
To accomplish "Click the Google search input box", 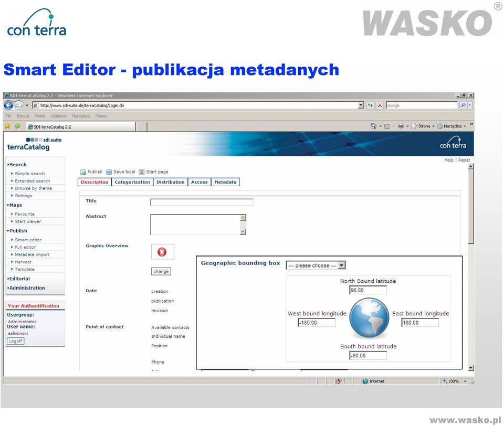I will point(422,105).
